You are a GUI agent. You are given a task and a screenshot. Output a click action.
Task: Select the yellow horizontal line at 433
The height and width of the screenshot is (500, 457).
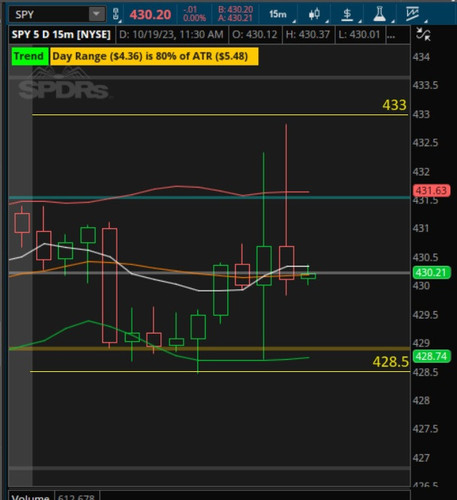click(220, 115)
